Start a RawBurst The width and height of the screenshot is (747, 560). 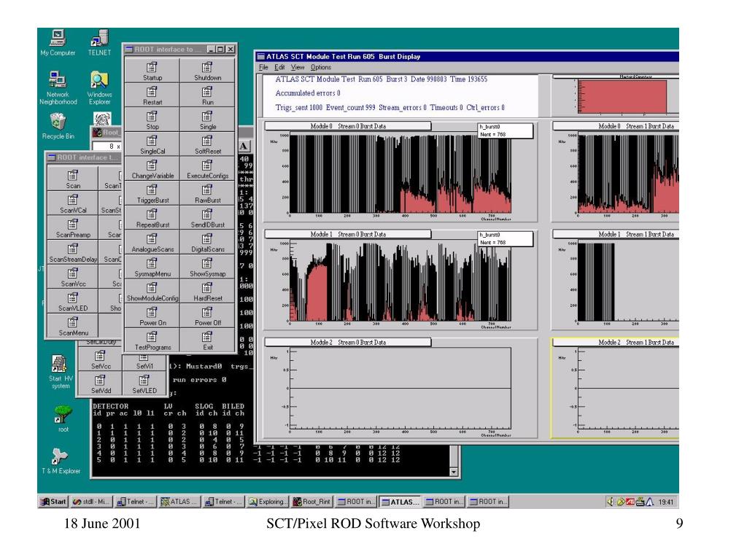207,193
